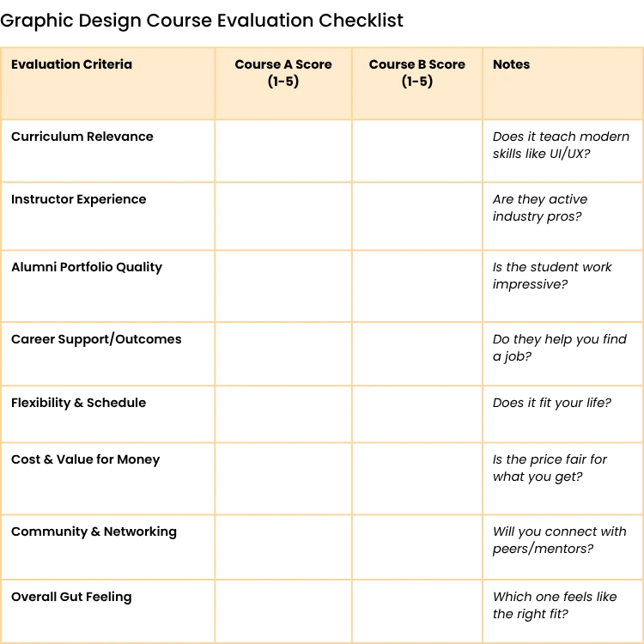
Task: Click the Course A score cell for Curriculum Relevance
Action: [x=283, y=150]
